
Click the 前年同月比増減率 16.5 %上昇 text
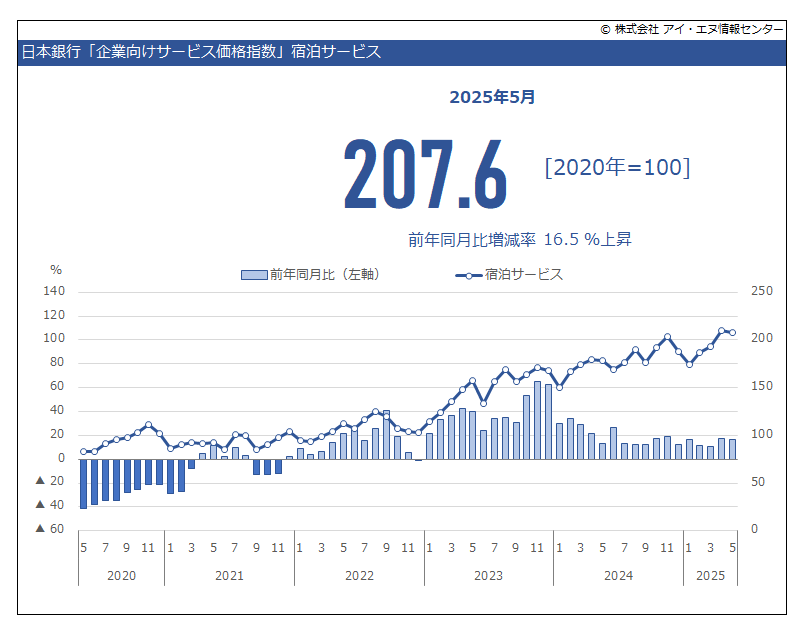[519, 239]
